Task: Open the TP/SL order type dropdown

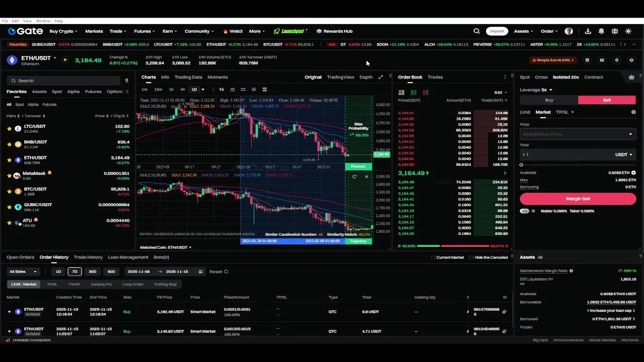Action: 565,112
